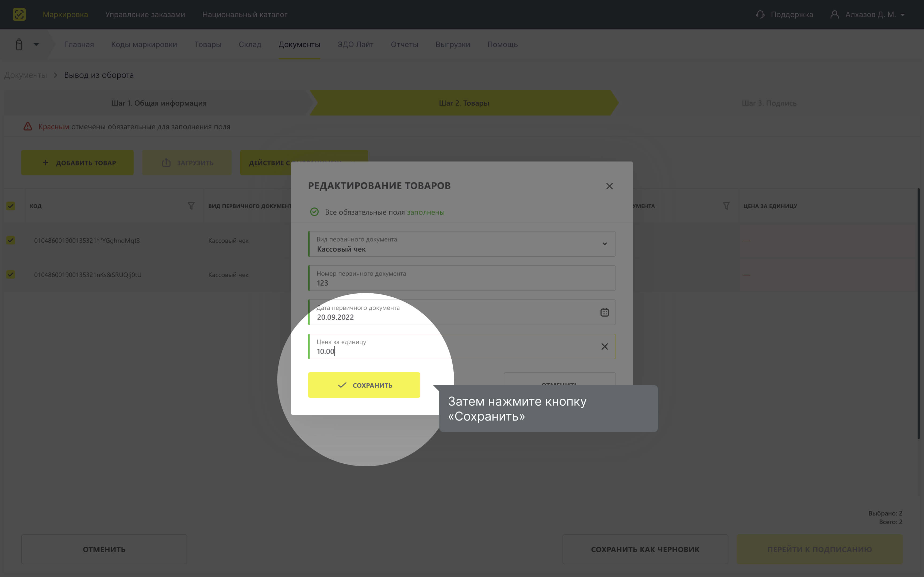Open the filter icon beside Цена за единицу

pyautogui.click(x=726, y=206)
